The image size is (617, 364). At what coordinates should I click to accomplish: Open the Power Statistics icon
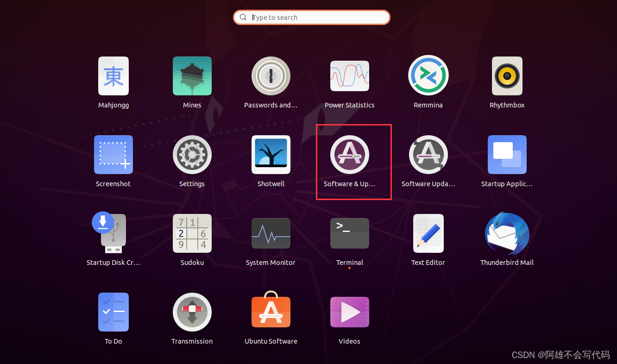click(350, 76)
